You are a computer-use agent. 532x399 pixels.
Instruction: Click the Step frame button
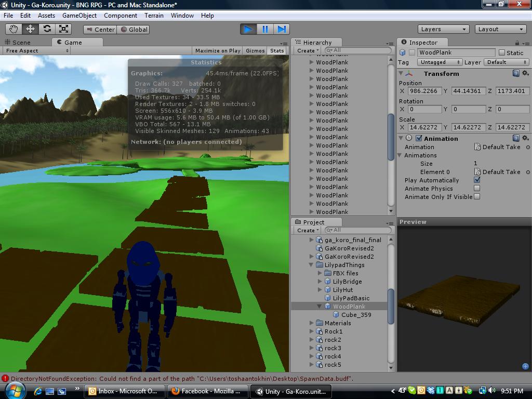point(281,29)
